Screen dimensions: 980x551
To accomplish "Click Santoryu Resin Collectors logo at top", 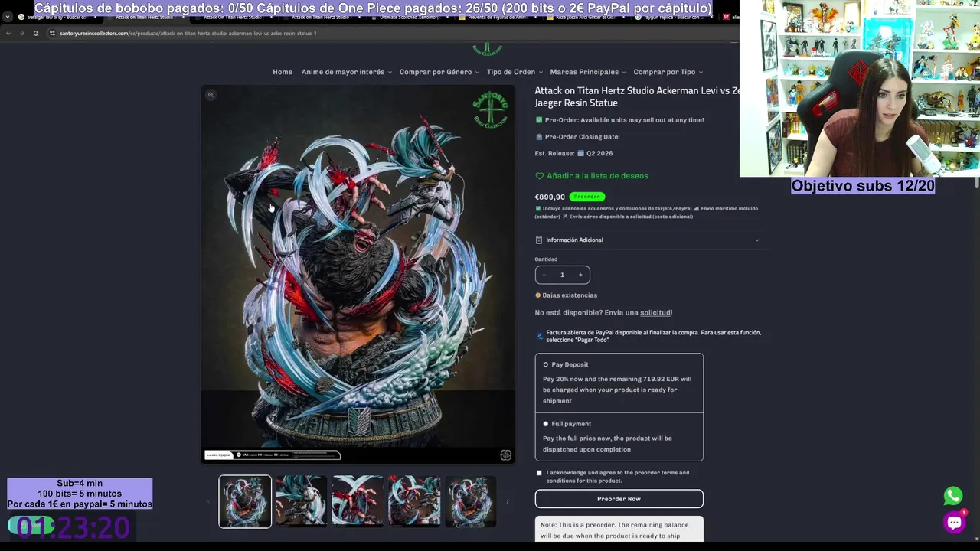I will (487, 49).
